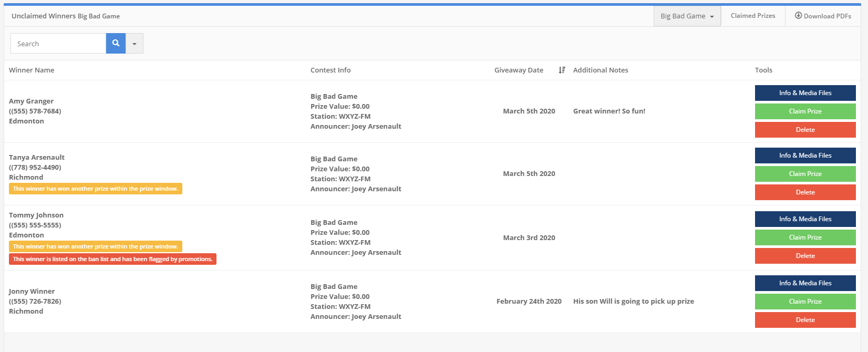Click Tanya Arsenault's yellow prize window warning
Image resolution: width=868 pixels, height=352 pixels.
pyautogui.click(x=95, y=189)
